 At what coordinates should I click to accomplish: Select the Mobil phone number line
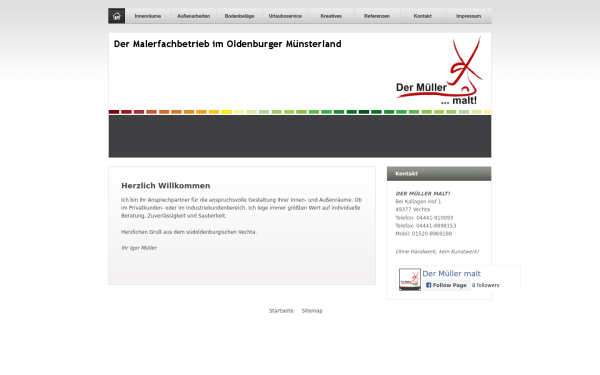pos(424,234)
